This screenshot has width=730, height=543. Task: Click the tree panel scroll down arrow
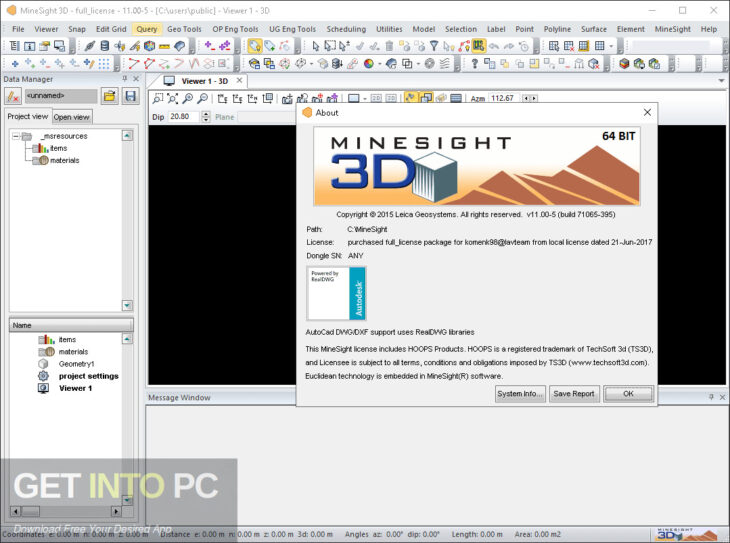127,305
